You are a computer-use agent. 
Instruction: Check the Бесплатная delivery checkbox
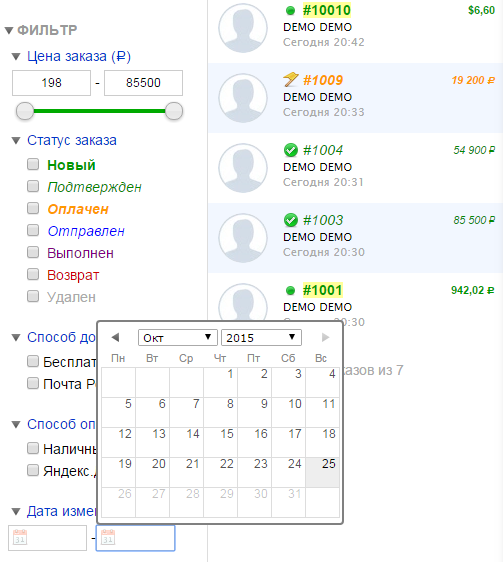33,361
